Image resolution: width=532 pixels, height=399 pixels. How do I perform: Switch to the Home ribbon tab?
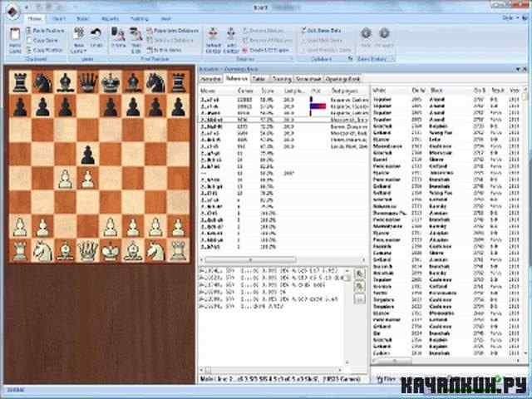tap(35, 18)
